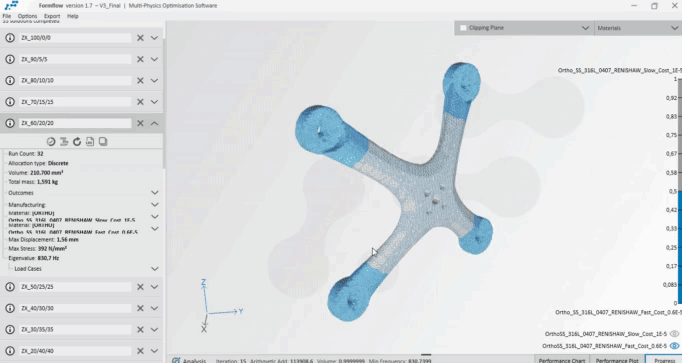The image size is (682, 363).
Task: Click the 'Eigenvalue: 830,7 Hz' row
Action: click(33, 258)
